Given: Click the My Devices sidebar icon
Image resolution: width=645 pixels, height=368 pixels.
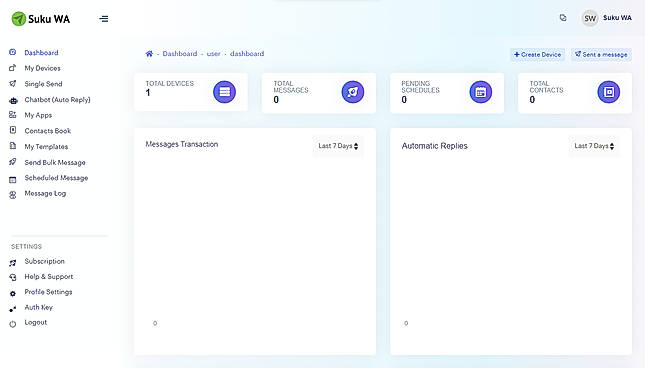Looking at the screenshot, I should pyautogui.click(x=13, y=68).
